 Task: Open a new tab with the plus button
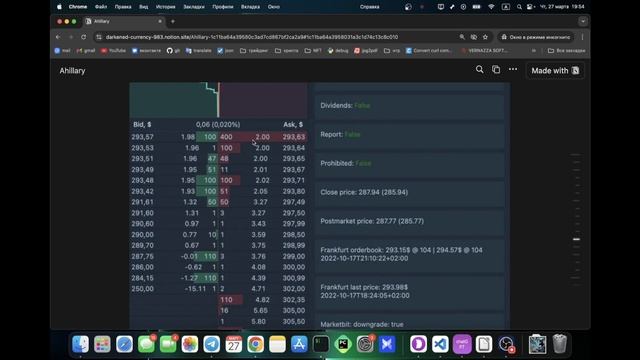173,21
